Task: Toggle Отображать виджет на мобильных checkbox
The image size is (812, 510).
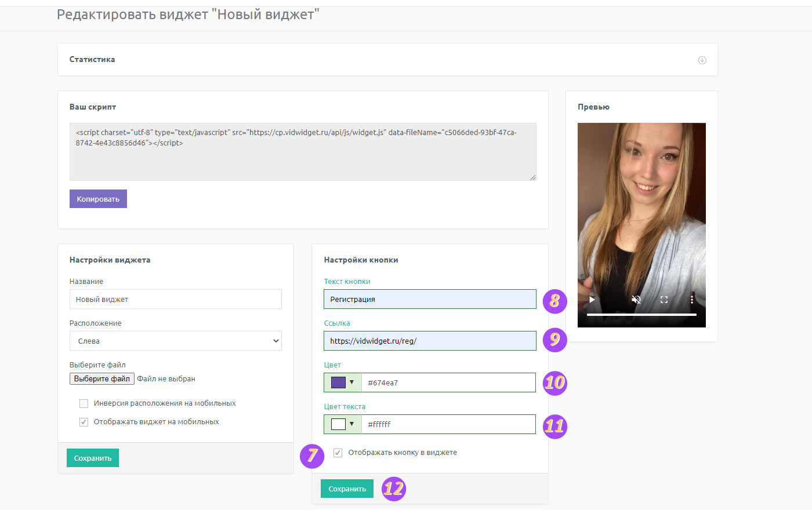Action: coord(84,422)
